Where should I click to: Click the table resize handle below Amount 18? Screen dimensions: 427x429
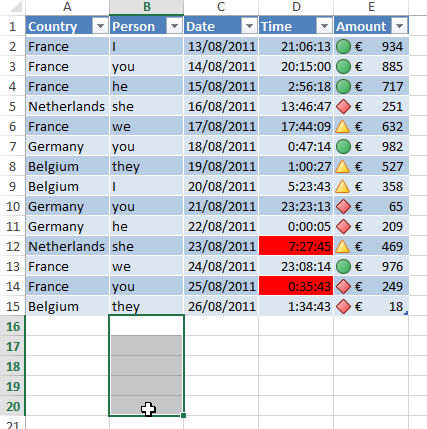(406, 313)
